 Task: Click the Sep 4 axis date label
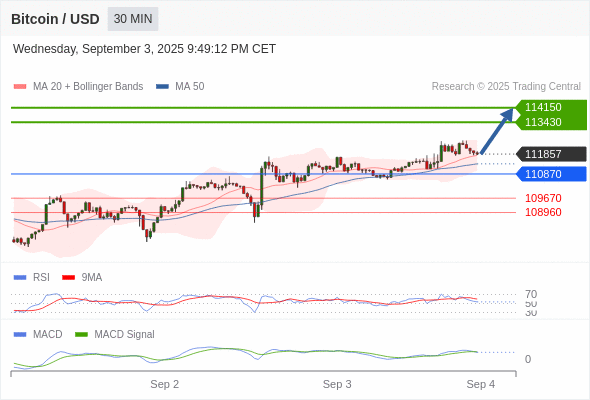coord(481,384)
